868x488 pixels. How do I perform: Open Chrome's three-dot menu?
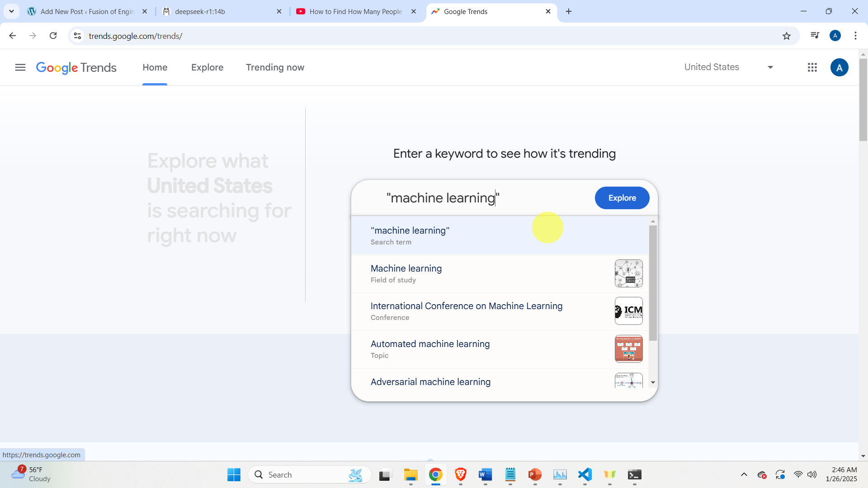pyautogui.click(x=855, y=36)
